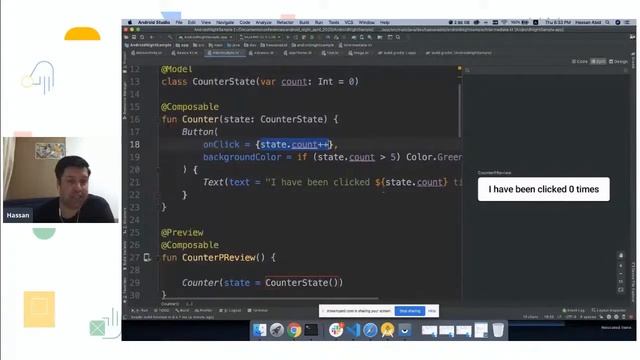Image resolution: width=640 pixels, height=360 pixels.
Task: Click the preview gutter icon beside CounterPReview
Action: point(147,257)
